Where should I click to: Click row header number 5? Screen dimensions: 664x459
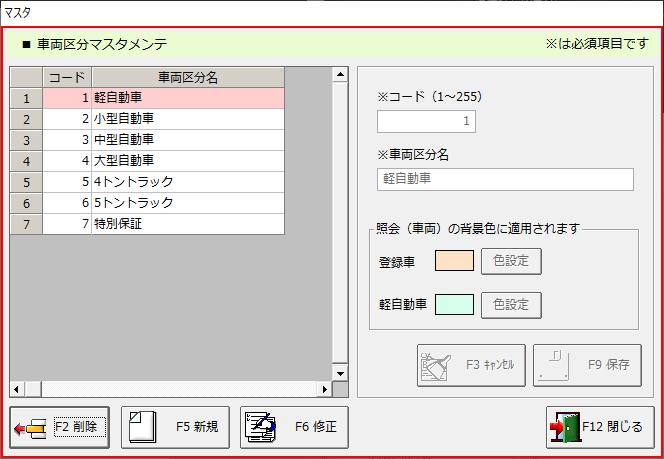tap(26, 182)
